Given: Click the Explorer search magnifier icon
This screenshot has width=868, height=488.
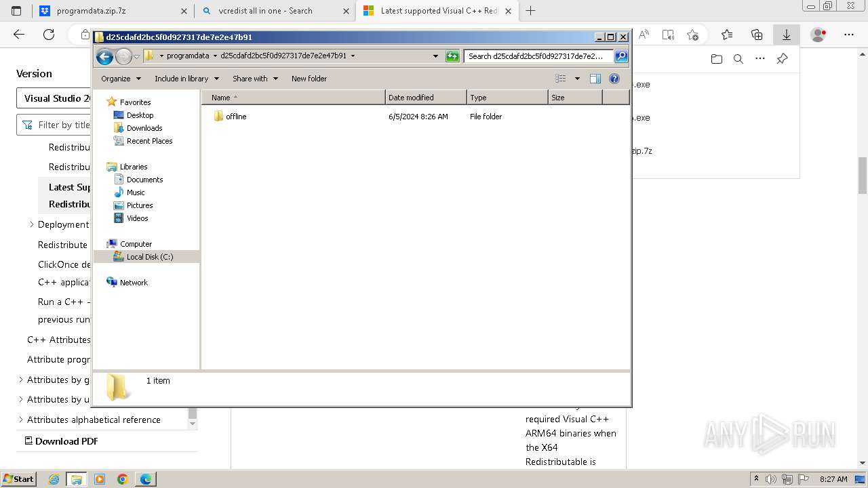Looking at the screenshot, I should coord(621,56).
